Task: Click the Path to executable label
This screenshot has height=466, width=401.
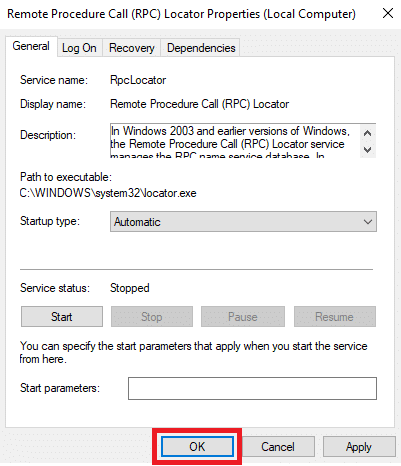Action: click(66, 177)
